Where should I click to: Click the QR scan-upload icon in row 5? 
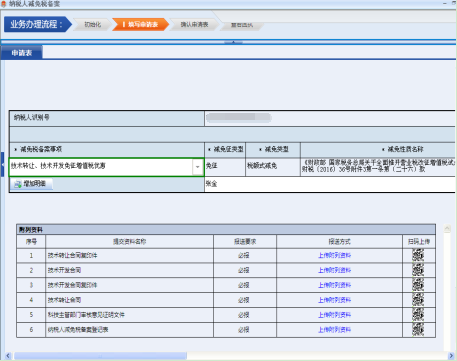point(418,315)
